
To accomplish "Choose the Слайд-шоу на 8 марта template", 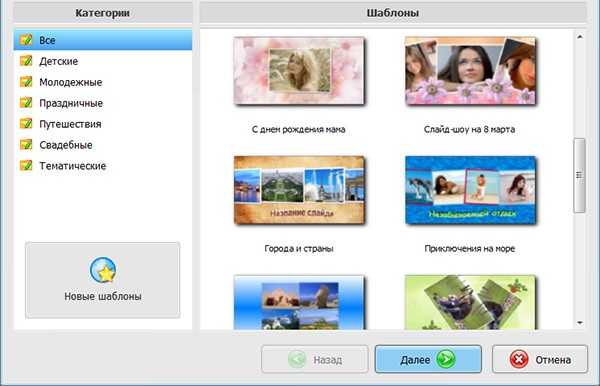I will [470, 71].
